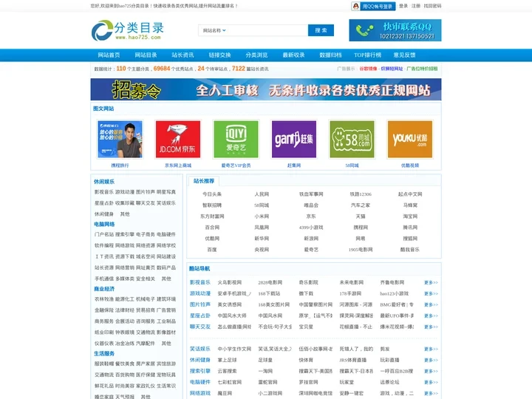Screen dimensions: 532x399
Task: Click the 登录 link at top
Action: coord(403,6)
